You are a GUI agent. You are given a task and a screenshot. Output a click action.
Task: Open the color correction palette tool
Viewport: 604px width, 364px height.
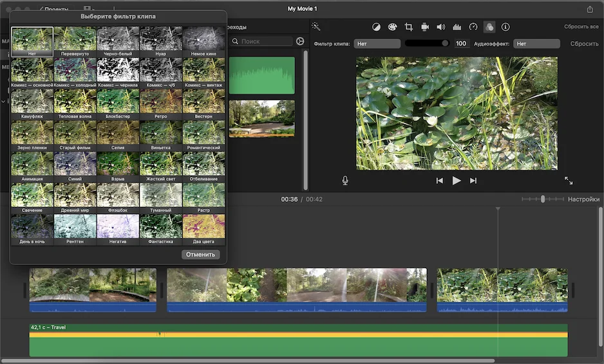tap(393, 27)
